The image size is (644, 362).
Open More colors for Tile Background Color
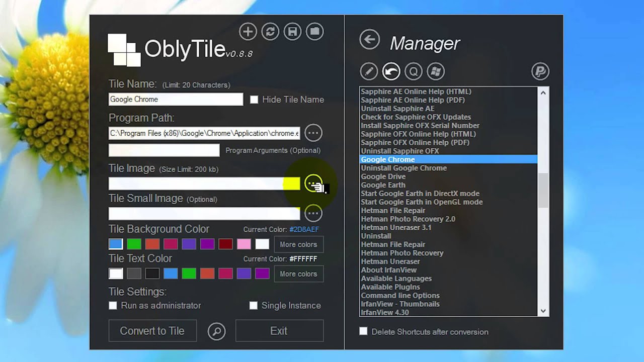click(298, 244)
